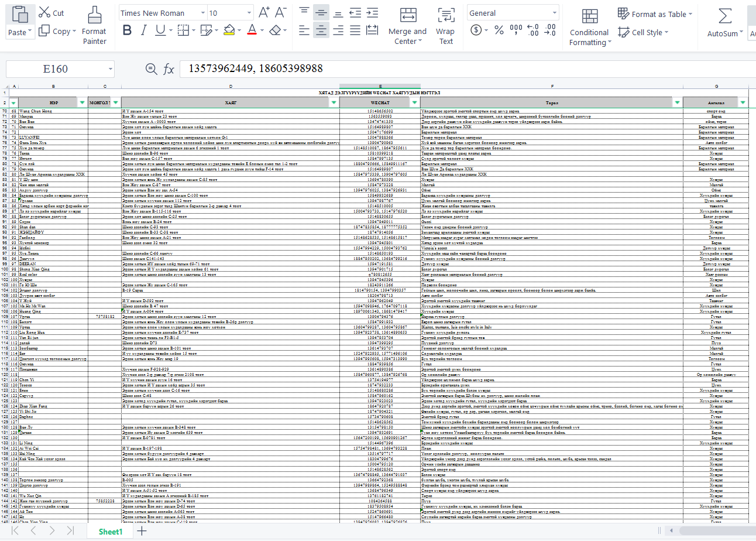The image size is (756, 541).
Task: Apply the red font color
Action: pos(252,30)
